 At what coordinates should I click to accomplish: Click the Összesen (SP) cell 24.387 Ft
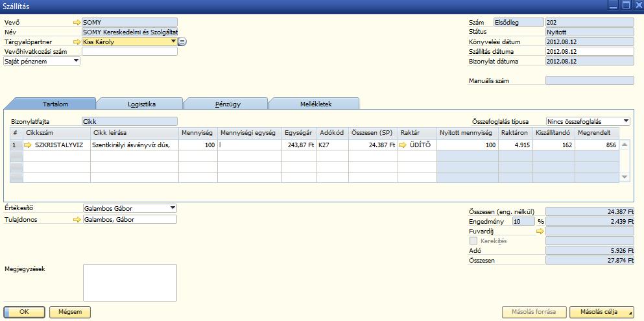(x=374, y=145)
